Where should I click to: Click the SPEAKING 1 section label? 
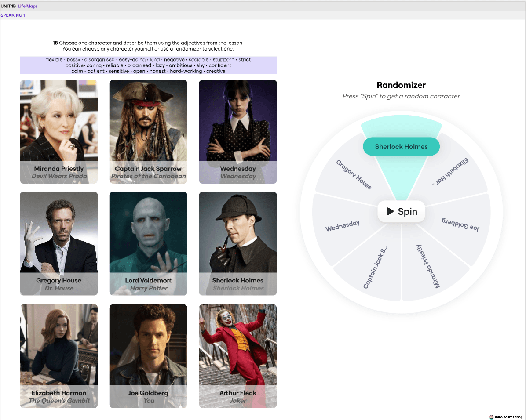pyautogui.click(x=13, y=15)
